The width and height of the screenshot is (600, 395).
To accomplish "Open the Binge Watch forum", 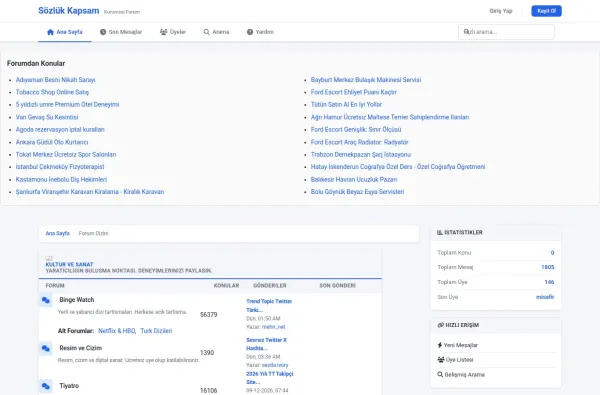I will pos(77,300).
